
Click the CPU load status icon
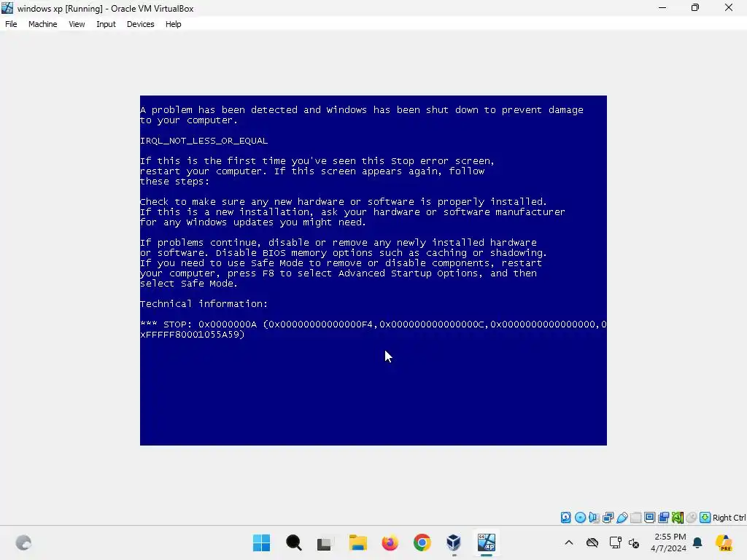pos(678,518)
